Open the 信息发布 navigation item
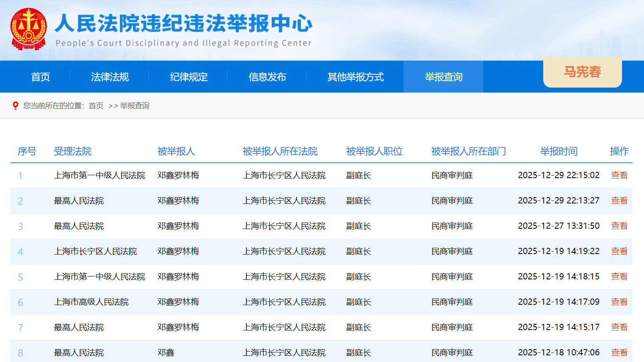 [267, 76]
